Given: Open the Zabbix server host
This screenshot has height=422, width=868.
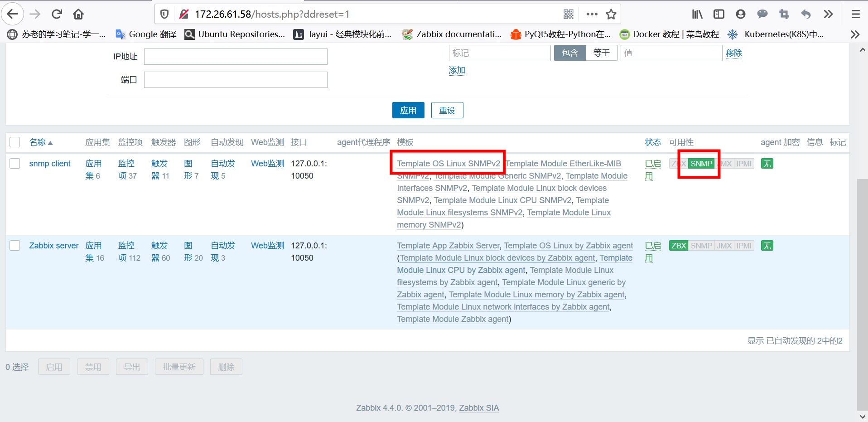Looking at the screenshot, I should point(54,246).
